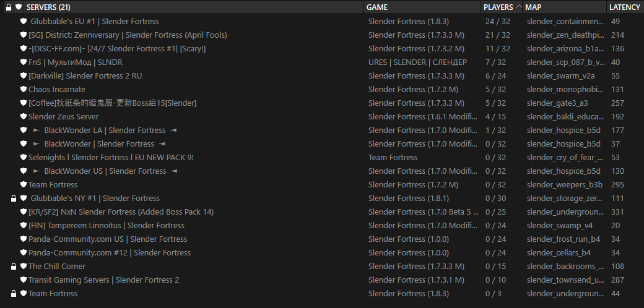Click the 0 / 3 players cell
This screenshot has height=308, width=644.
(x=494, y=293)
